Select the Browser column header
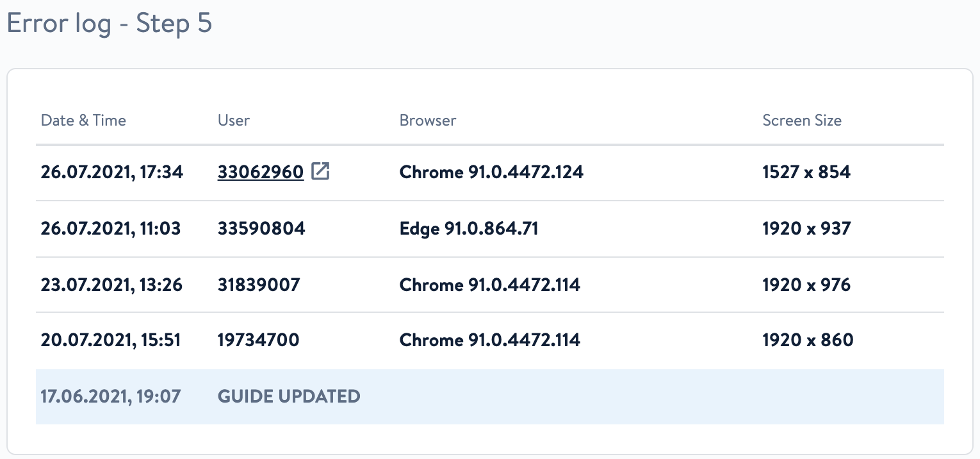 428,121
